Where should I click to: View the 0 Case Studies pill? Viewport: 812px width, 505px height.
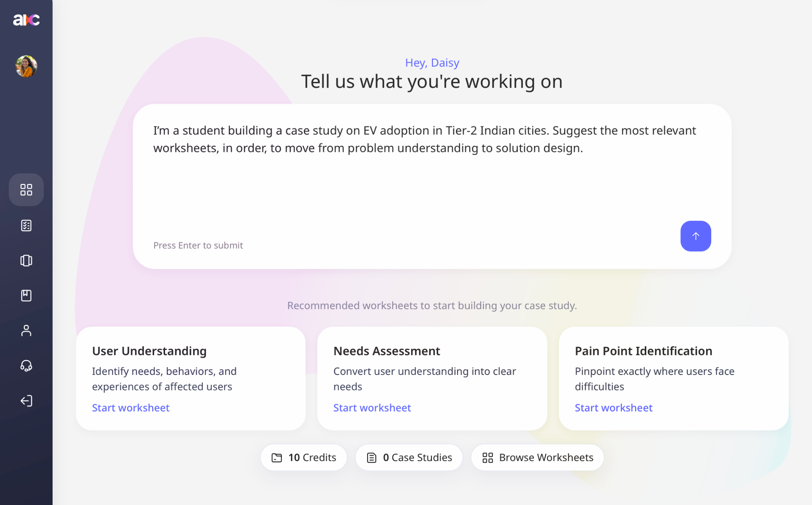click(x=409, y=457)
